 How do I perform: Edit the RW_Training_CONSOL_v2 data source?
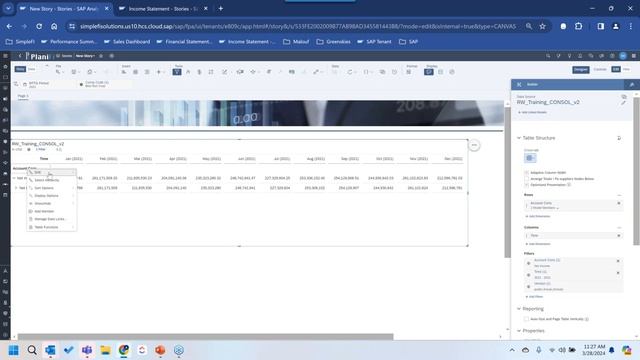tap(623, 103)
